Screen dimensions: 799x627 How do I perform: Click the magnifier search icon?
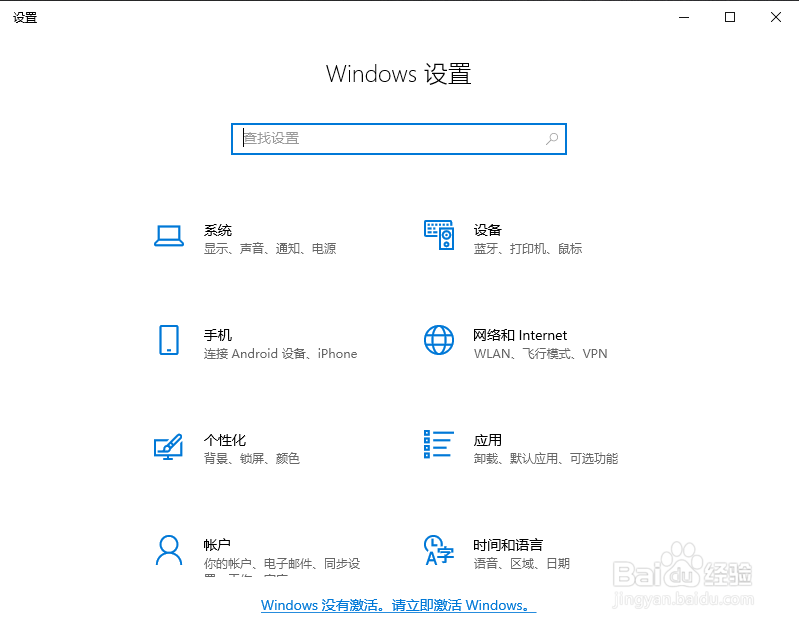click(x=552, y=139)
